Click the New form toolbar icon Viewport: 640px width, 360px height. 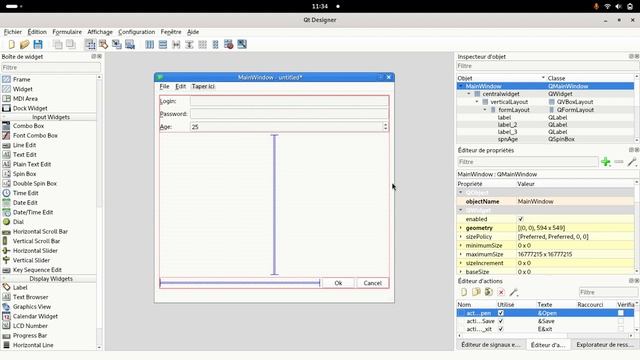[x=11, y=44]
